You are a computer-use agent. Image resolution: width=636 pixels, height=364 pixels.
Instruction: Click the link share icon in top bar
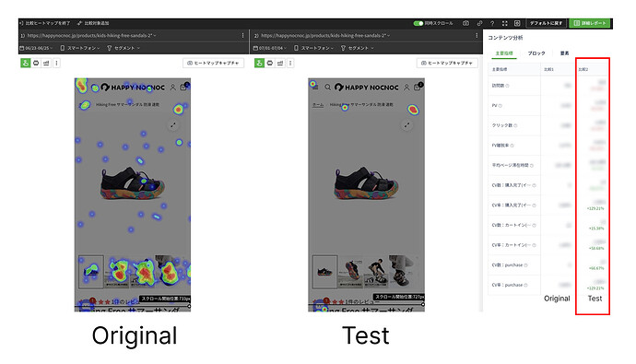pos(479,23)
